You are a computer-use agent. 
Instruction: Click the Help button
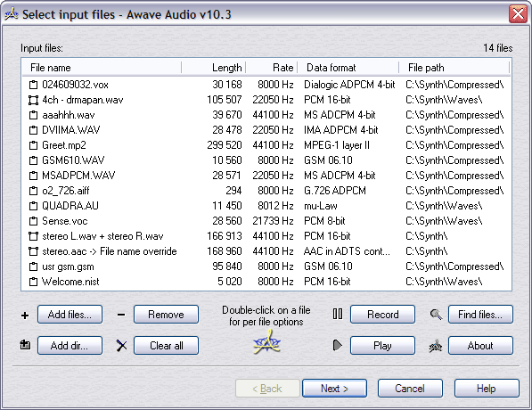pyautogui.click(x=487, y=389)
